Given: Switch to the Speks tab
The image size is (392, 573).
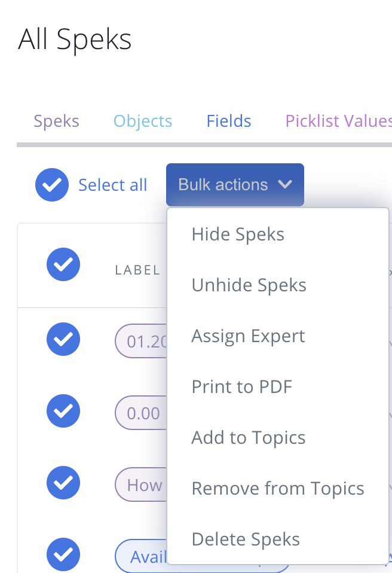Looking at the screenshot, I should click(57, 121).
